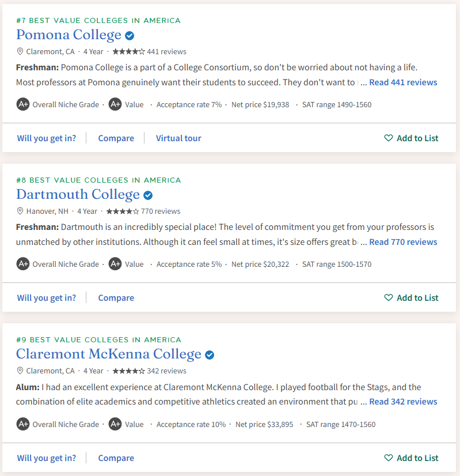Open the Pomona College title link
This screenshot has height=476, width=460.
(x=69, y=35)
